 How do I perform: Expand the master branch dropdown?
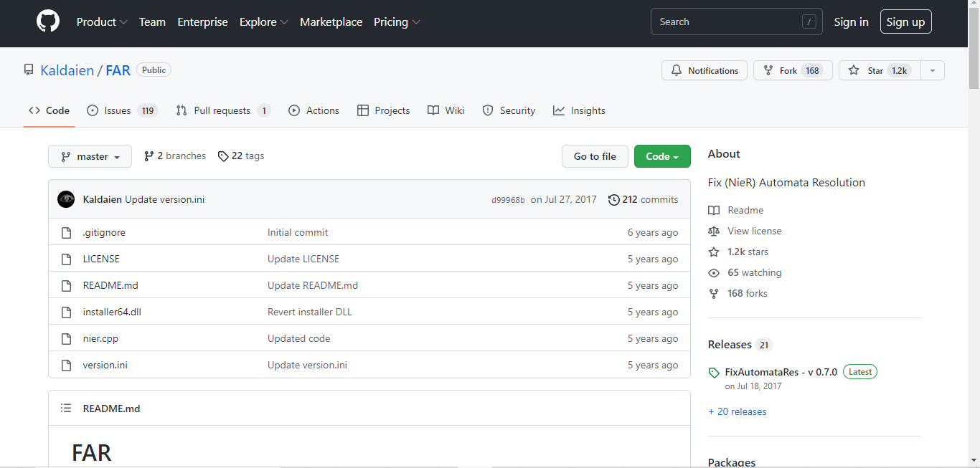(x=90, y=156)
